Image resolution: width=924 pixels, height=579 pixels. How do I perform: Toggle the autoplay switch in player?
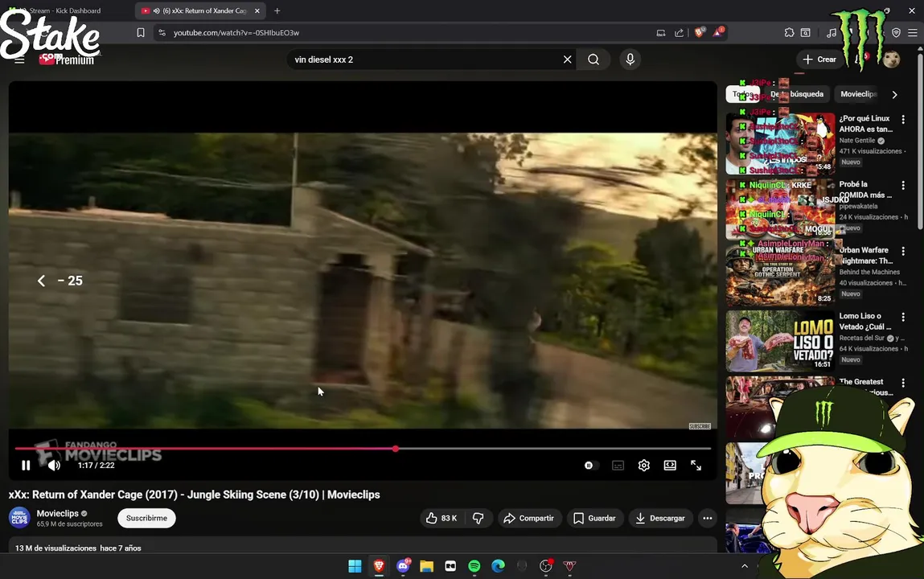pyautogui.click(x=590, y=466)
